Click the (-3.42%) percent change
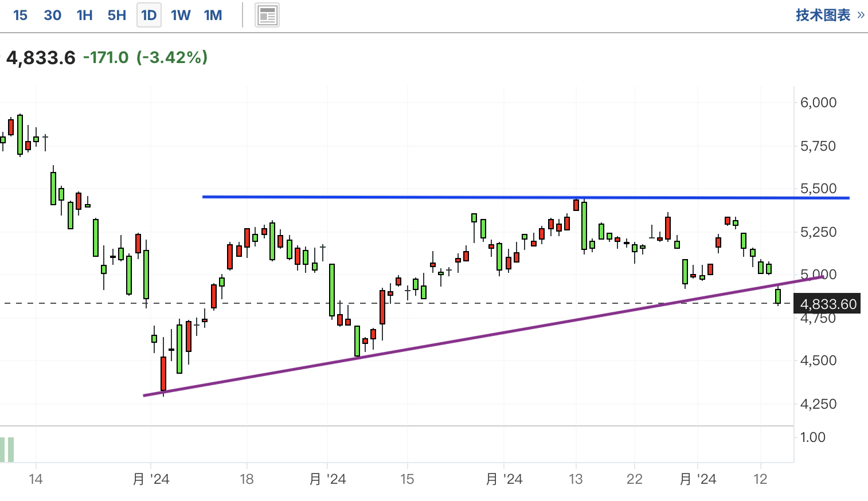Viewport: 868px width, 501px height. click(172, 57)
